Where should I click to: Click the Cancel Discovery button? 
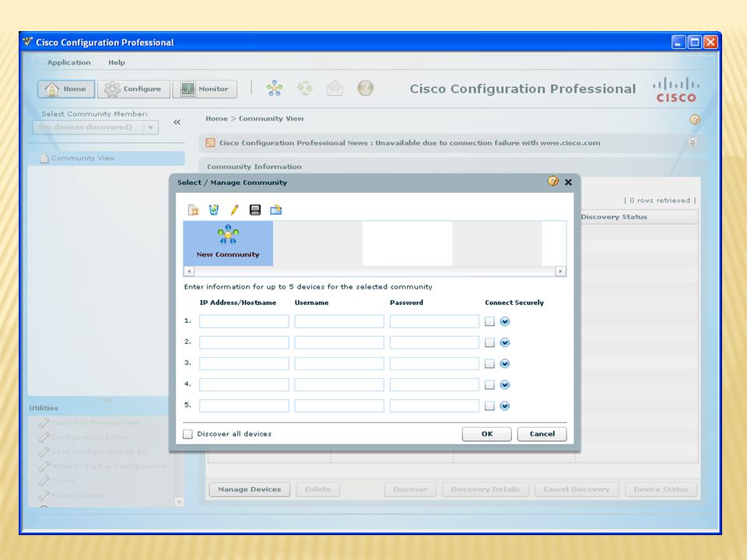pyautogui.click(x=577, y=489)
